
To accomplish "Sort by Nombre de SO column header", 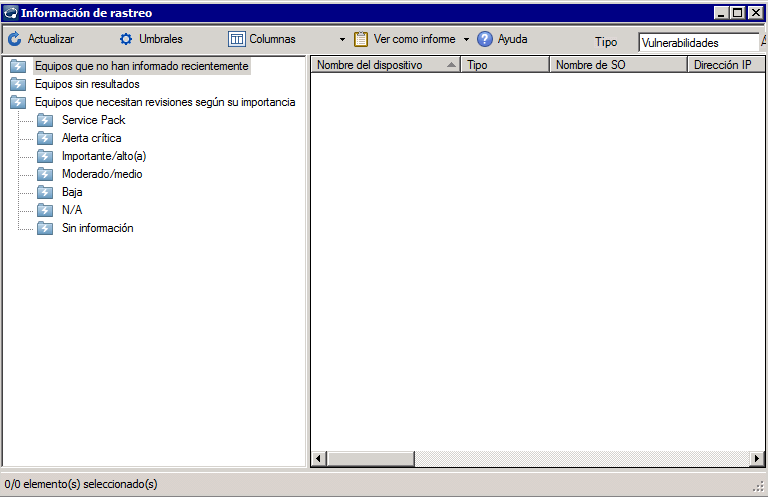I will pos(619,65).
